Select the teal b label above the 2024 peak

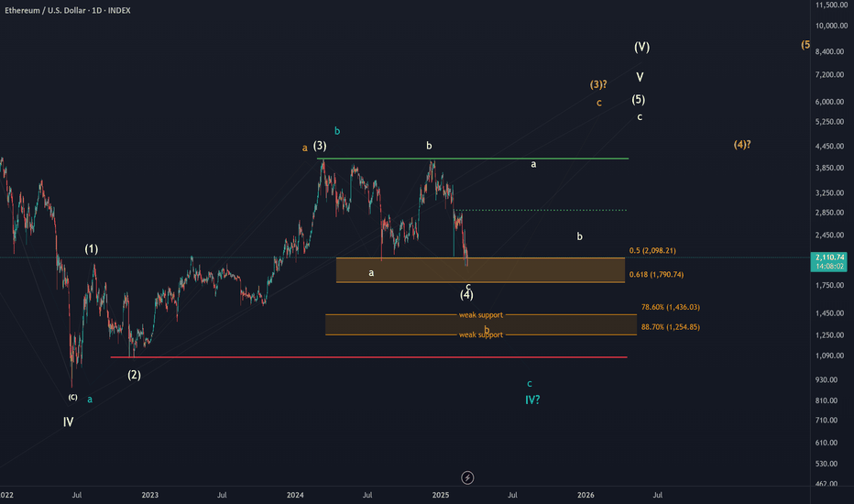tap(337, 131)
